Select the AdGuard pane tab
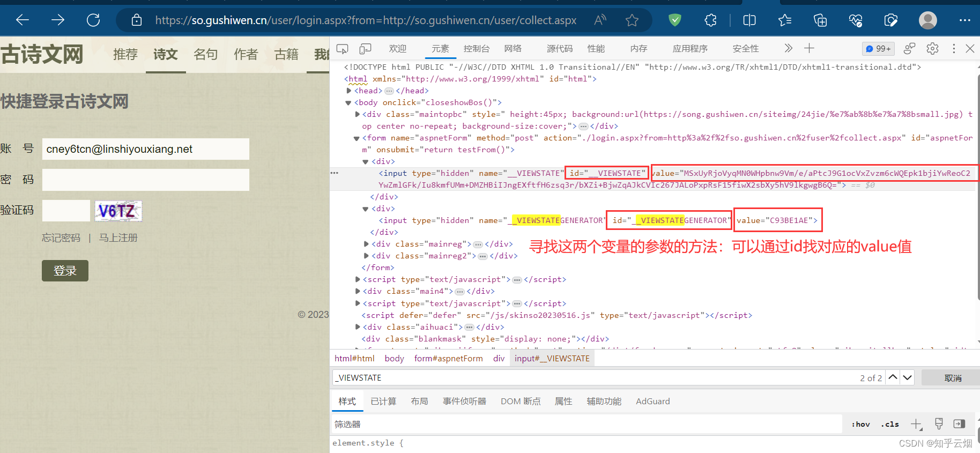This screenshot has width=980, height=453. pyautogui.click(x=652, y=402)
